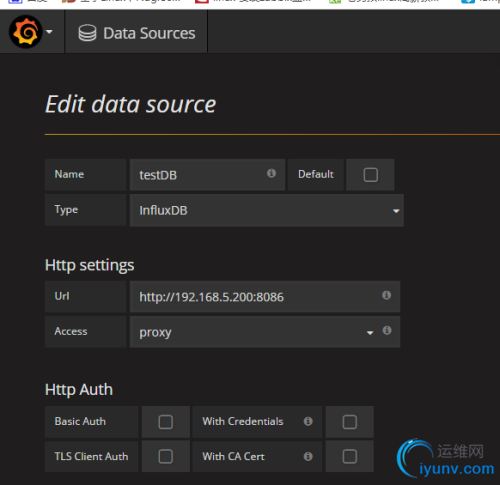Viewport: 500px width, 485px height.
Task: Expand the arrow beside the Grafana logo
Action: pos(49,32)
